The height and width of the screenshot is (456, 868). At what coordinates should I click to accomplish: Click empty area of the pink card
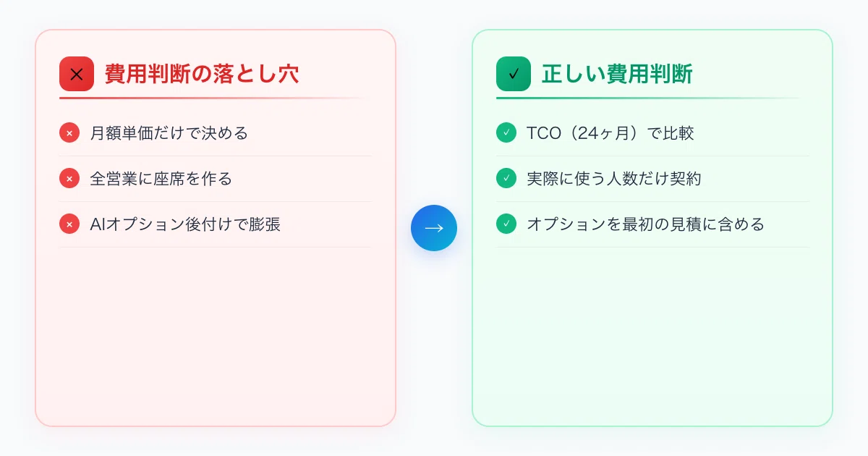click(216, 337)
